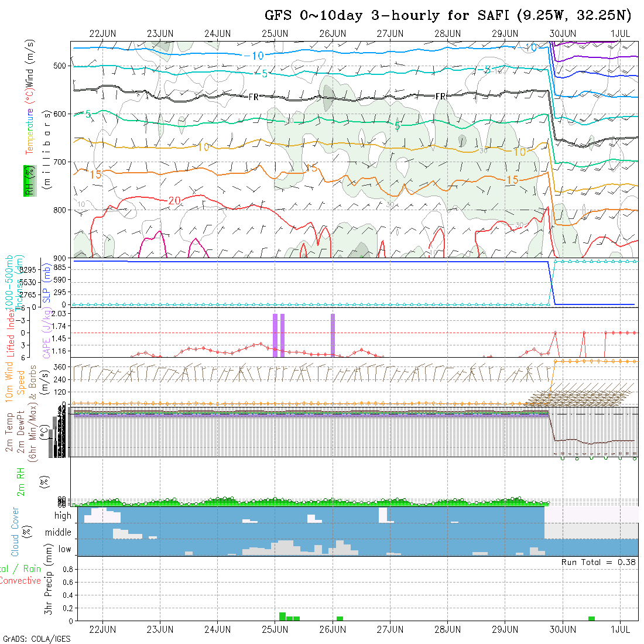Image resolution: width=644 pixels, height=644 pixels.
Task: Click the 30JUN label on the top axis
Action: (x=563, y=34)
